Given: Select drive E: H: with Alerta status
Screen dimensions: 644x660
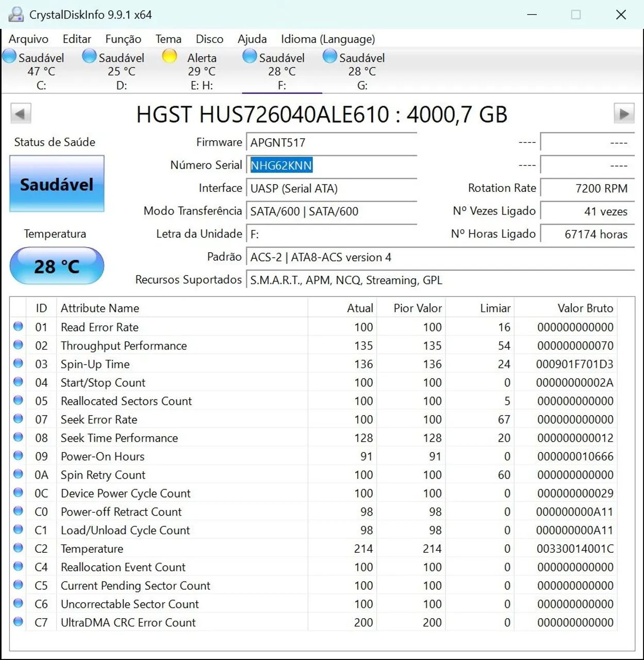Looking at the screenshot, I should (x=202, y=71).
